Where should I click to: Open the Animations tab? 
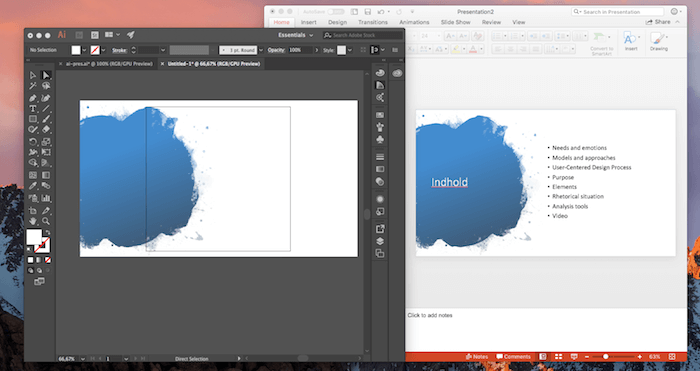[x=414, y=22]
